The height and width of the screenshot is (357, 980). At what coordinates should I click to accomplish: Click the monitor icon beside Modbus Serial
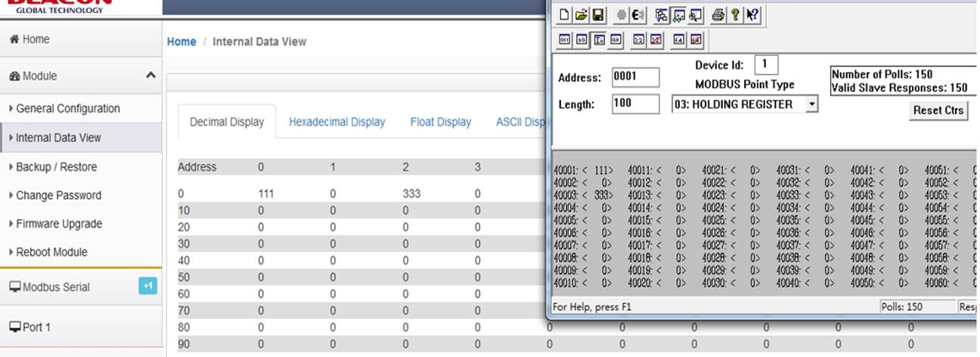pyautogui.click(x=14, y=287)
